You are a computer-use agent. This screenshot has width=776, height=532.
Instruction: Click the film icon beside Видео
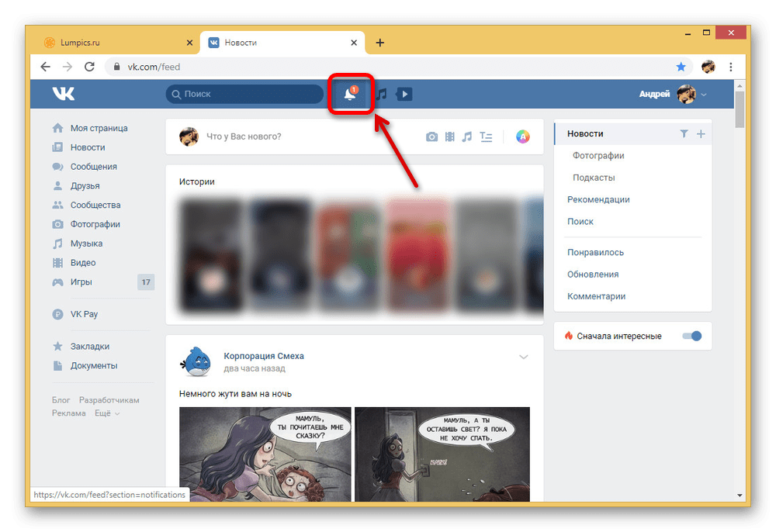(x=58, y=263)
